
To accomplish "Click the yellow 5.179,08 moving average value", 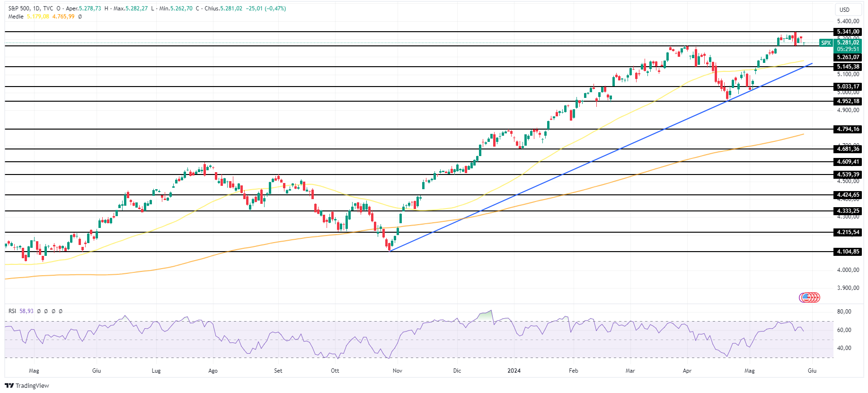I will pyautogui.click(x=38, y=17).
